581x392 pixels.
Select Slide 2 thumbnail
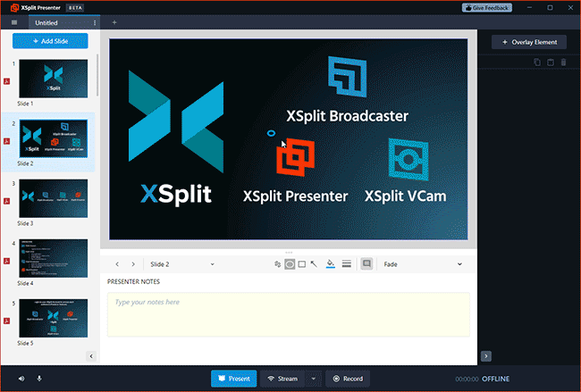[54, 138]
